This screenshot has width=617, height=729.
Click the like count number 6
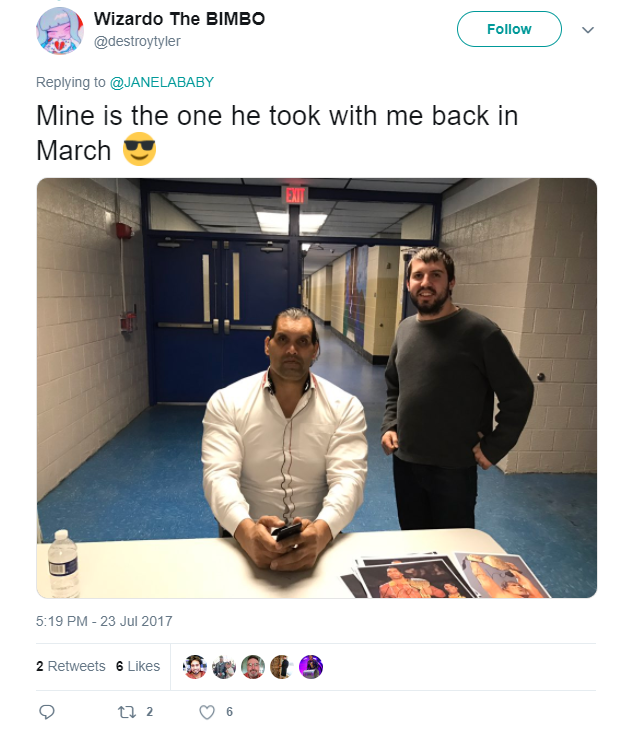(x=229, y=712)
